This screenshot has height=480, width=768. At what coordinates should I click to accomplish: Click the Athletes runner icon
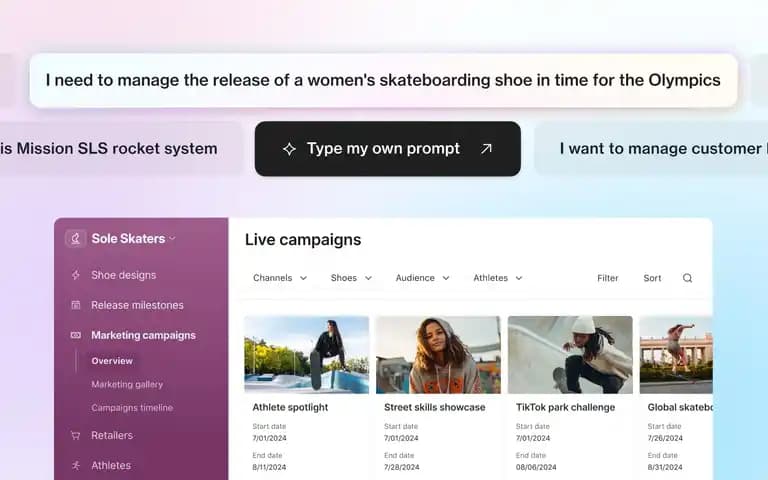pyautogui.click(x=75, y=465)
